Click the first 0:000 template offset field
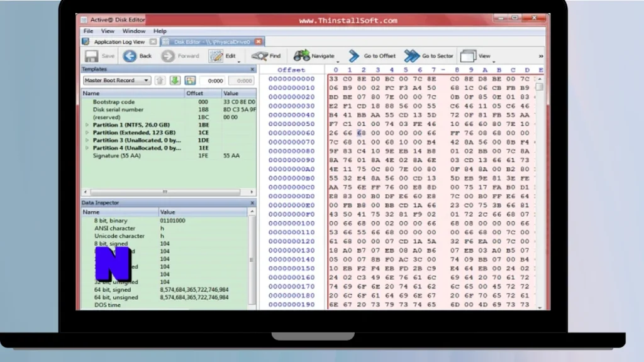The image size is (644, 362). pos(213,81)
